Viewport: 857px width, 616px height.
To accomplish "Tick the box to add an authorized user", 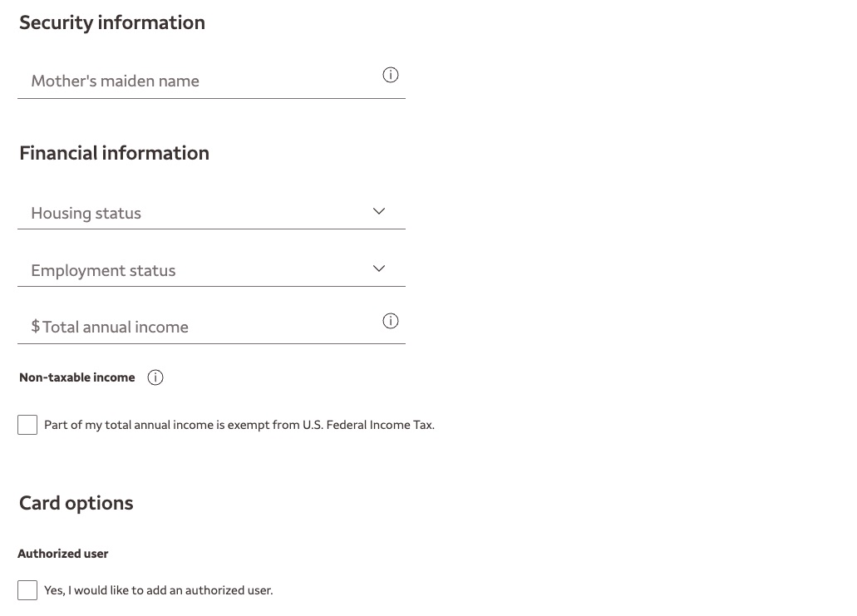I will click(27, 590).
